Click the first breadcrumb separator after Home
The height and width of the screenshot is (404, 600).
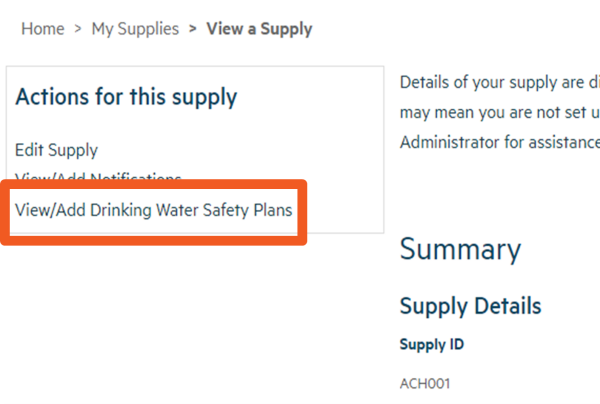click(x=77, y=29)
